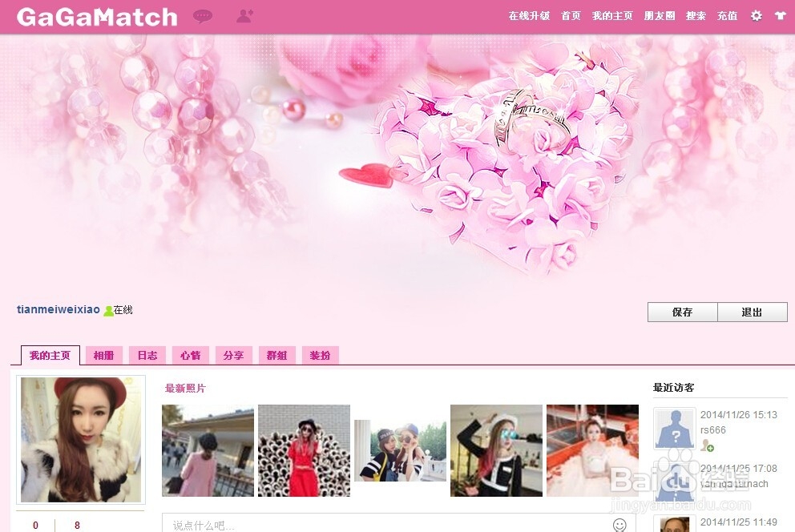
Task: Click the 保存 button
Action: point(683,312)
